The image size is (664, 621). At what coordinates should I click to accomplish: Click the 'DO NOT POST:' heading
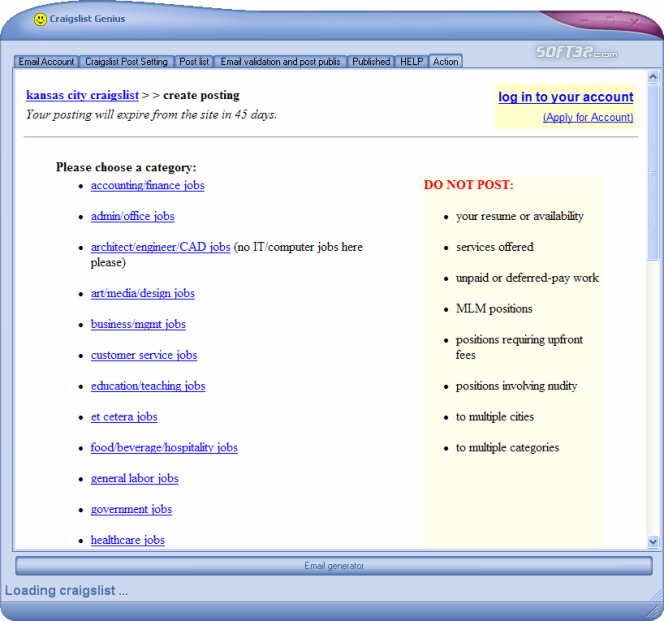[x=468, y=185]
